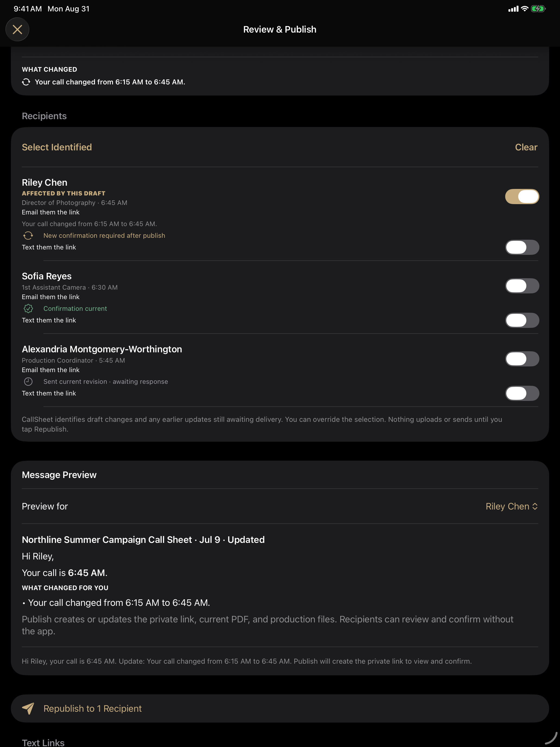
Task: Click the sync icon beside What Changed text
Action: (26, 82)
